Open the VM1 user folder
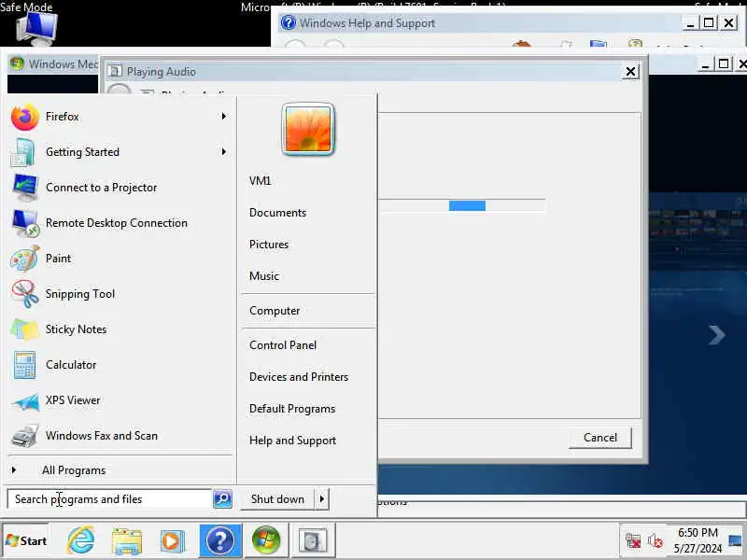 point(261,181)
